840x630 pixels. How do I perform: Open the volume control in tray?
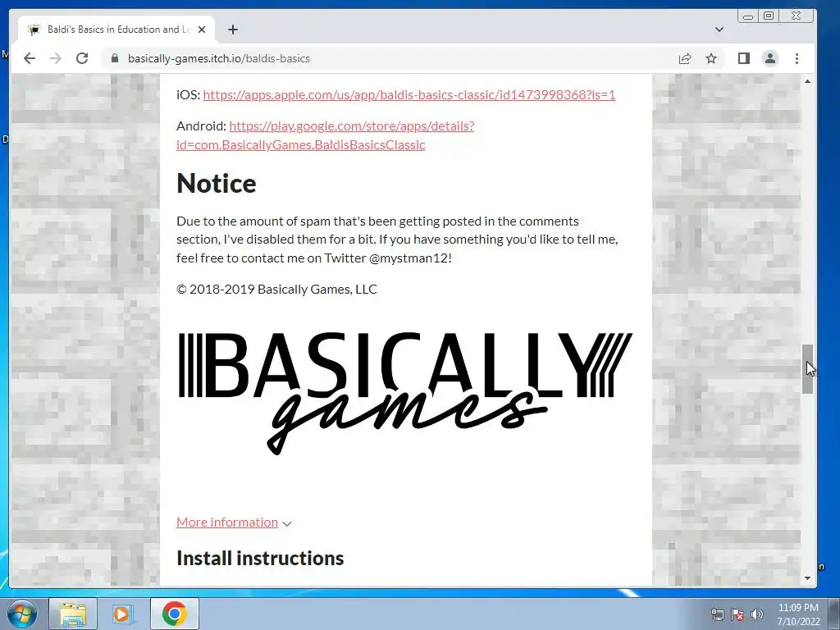pyautogui.click(x=757, y=614)
